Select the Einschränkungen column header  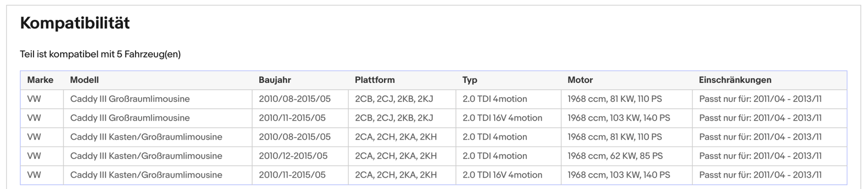coord(735,80)
